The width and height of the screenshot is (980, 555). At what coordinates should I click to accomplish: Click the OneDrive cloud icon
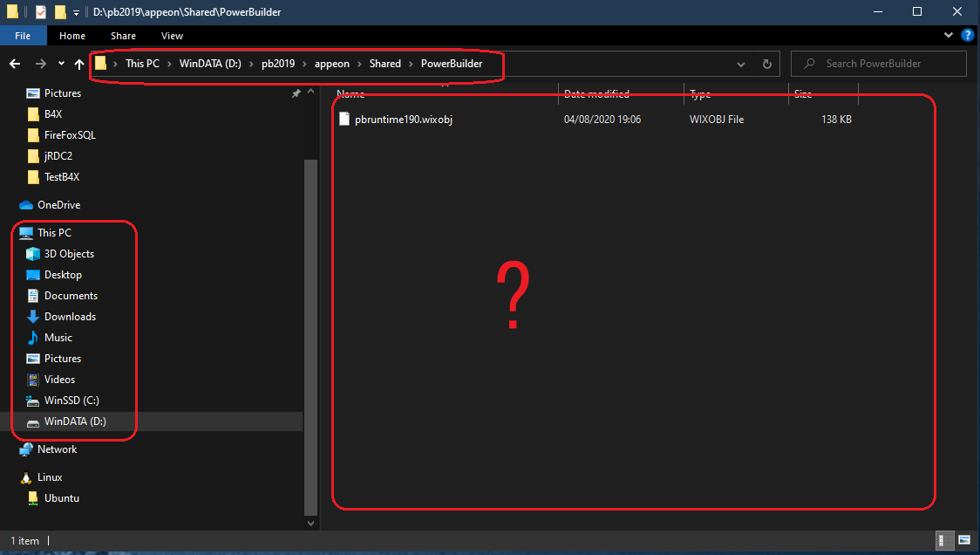pyautogui.click(x=27, y=205)
